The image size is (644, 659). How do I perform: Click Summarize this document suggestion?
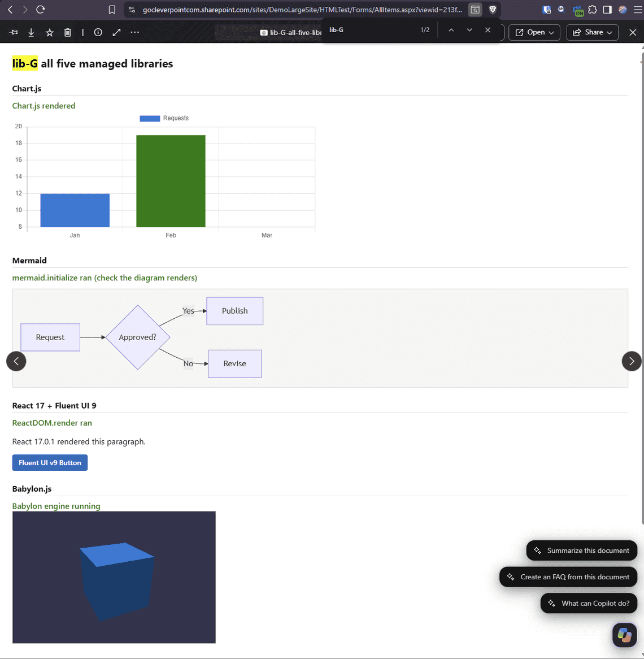(582, 550)
